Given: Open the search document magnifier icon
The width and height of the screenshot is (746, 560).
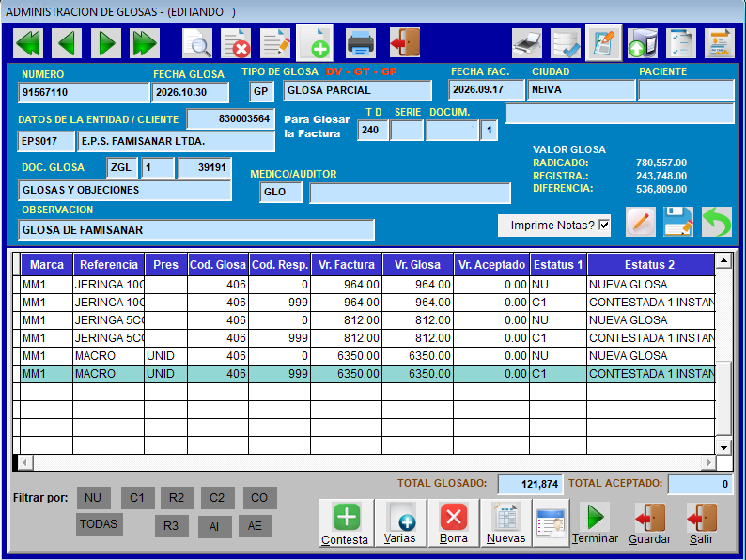Looking at the screenshot, I should point(197,43).
